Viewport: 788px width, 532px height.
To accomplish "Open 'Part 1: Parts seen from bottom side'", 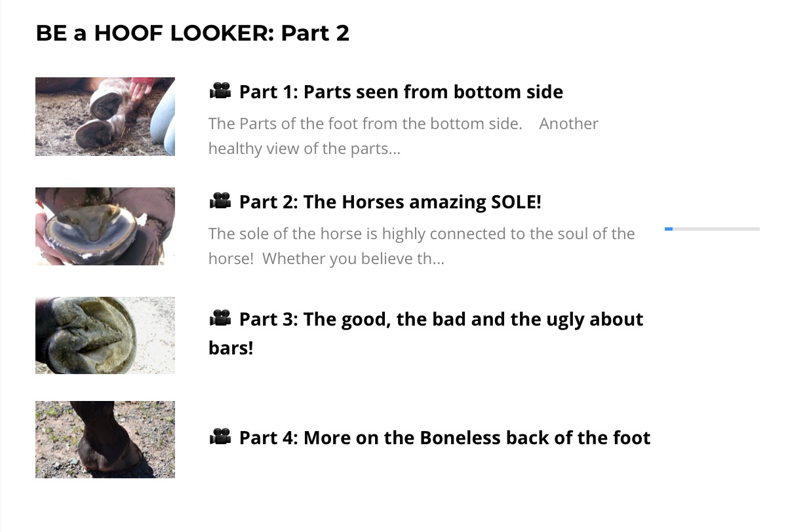I will tap(401, 92).
